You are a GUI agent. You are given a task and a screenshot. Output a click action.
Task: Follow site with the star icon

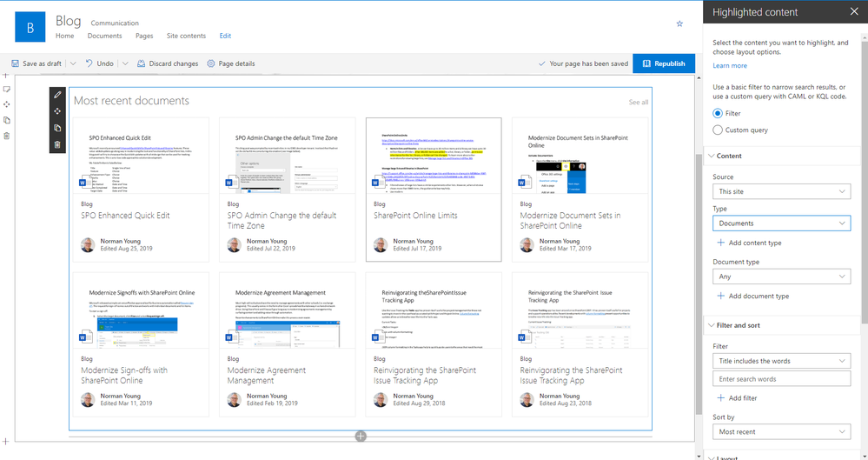click(x=679, y=23)
